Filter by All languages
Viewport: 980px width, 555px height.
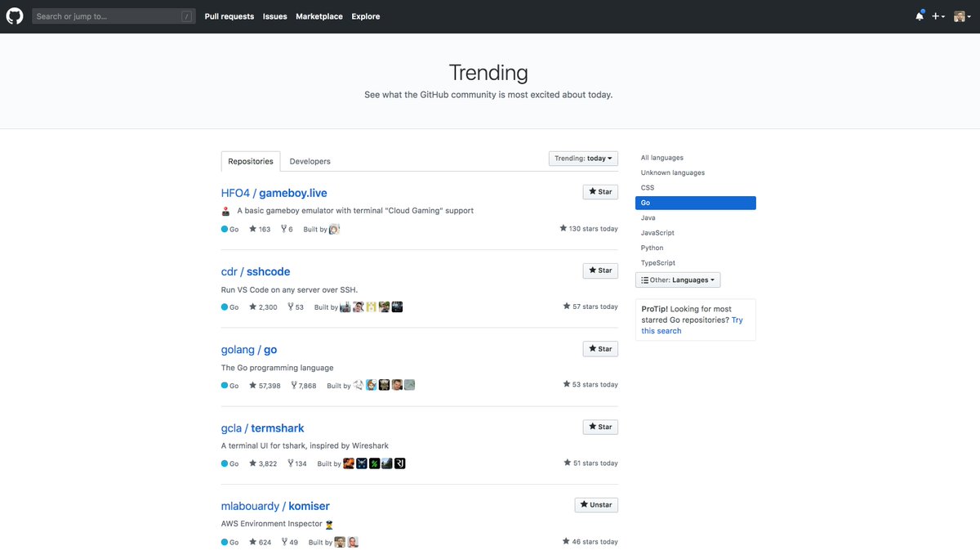tap(662, 158)
